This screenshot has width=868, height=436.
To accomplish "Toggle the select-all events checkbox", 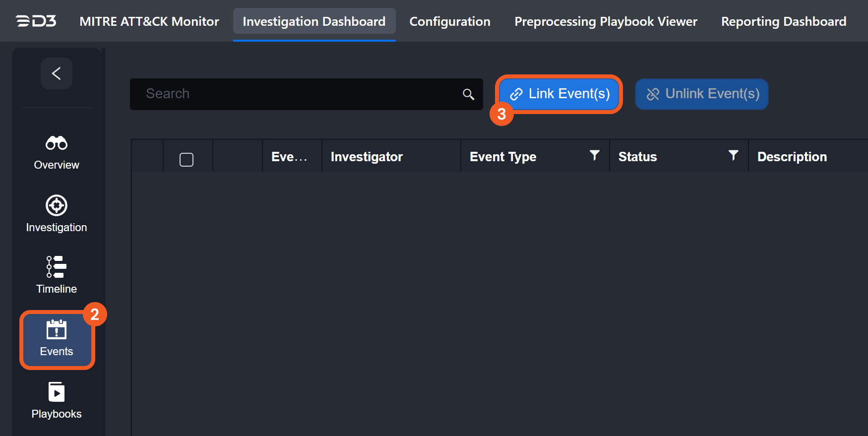I will 186,159.
